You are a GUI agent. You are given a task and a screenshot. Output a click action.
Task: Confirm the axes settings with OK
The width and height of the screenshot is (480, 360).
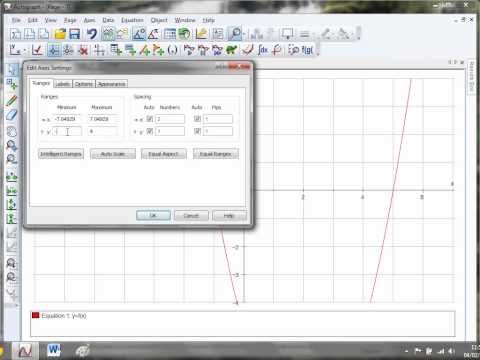153,215
